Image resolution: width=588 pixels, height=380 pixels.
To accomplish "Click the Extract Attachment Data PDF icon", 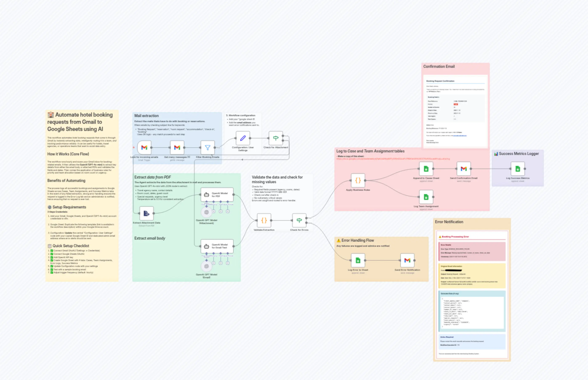I will point(146,213).
